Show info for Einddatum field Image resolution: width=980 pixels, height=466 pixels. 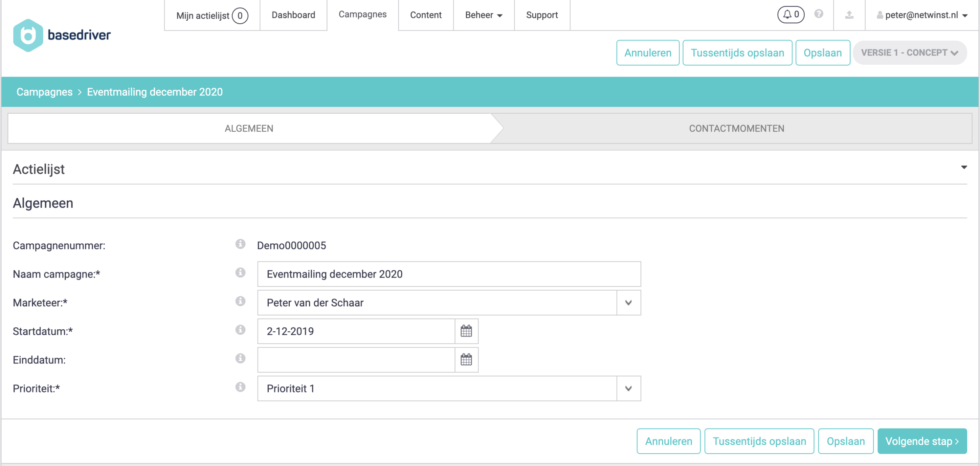pos(240,358)
